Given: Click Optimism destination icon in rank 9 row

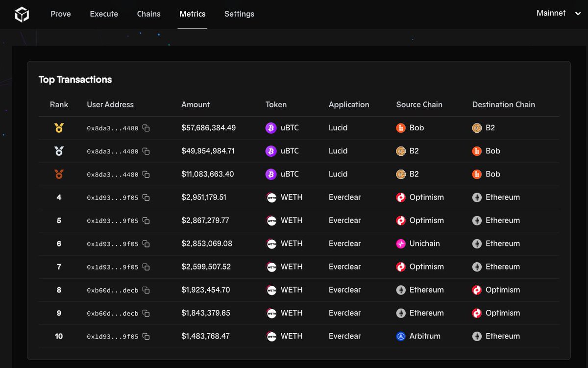Looking at the screenshot, I should pos(477,313).
